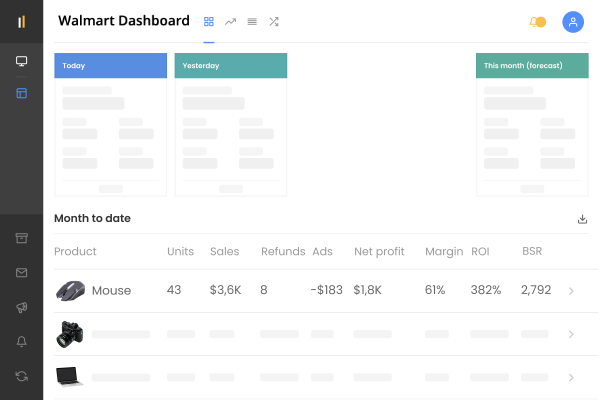This screenshot has width=600, height=400.
Task: Switch to the list view tab
Action: 252,21
